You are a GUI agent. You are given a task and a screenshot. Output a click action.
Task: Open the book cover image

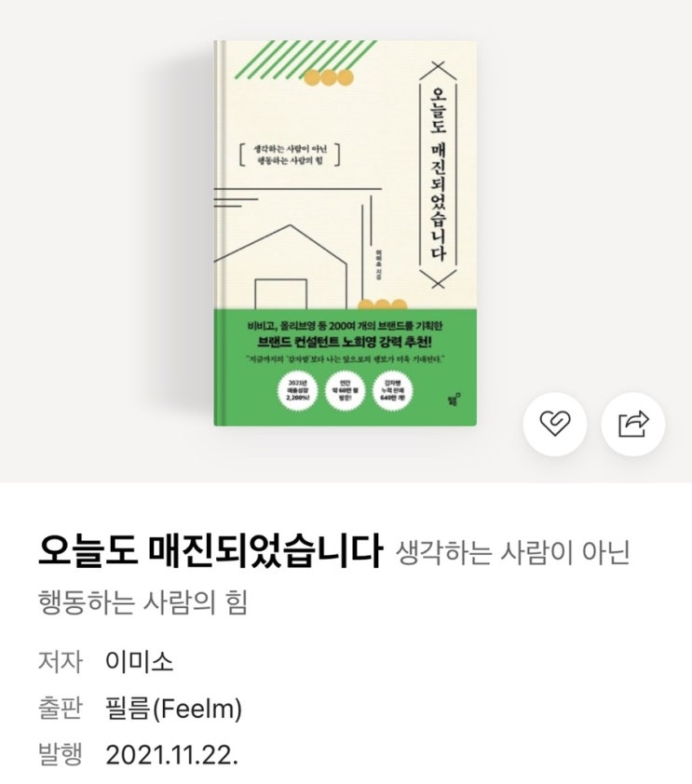[345, 233]
